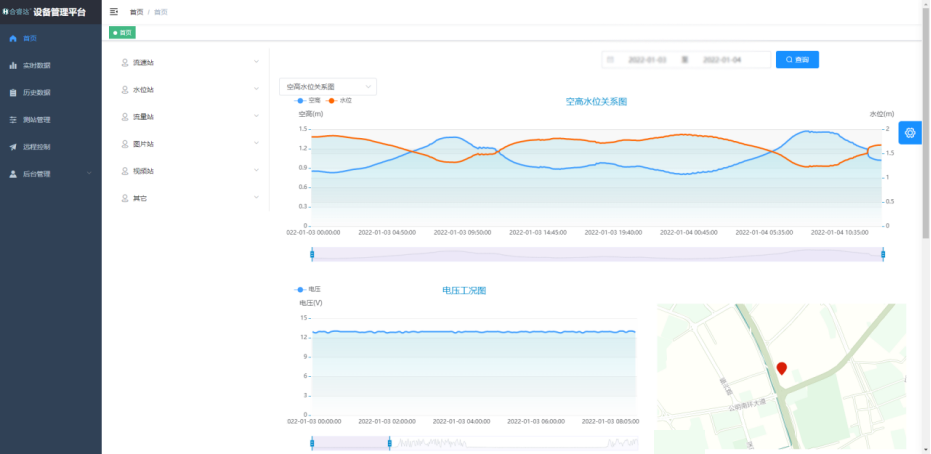Viewport: 931px width, 454px height.
Task: Expand the 流速站 station group
Action: pos(189,62)
